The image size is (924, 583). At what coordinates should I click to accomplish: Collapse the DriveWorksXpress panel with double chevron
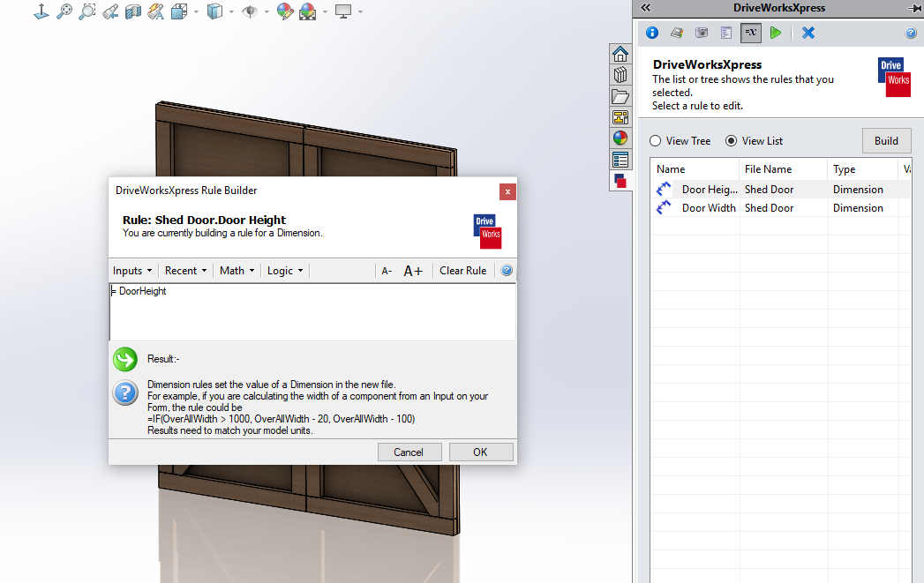coord(646,8)
